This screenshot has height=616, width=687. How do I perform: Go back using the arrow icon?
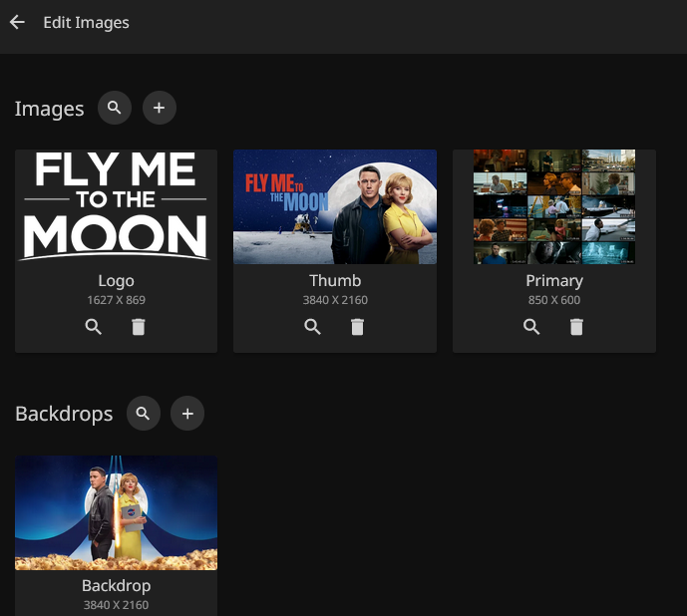click(17, 22)
